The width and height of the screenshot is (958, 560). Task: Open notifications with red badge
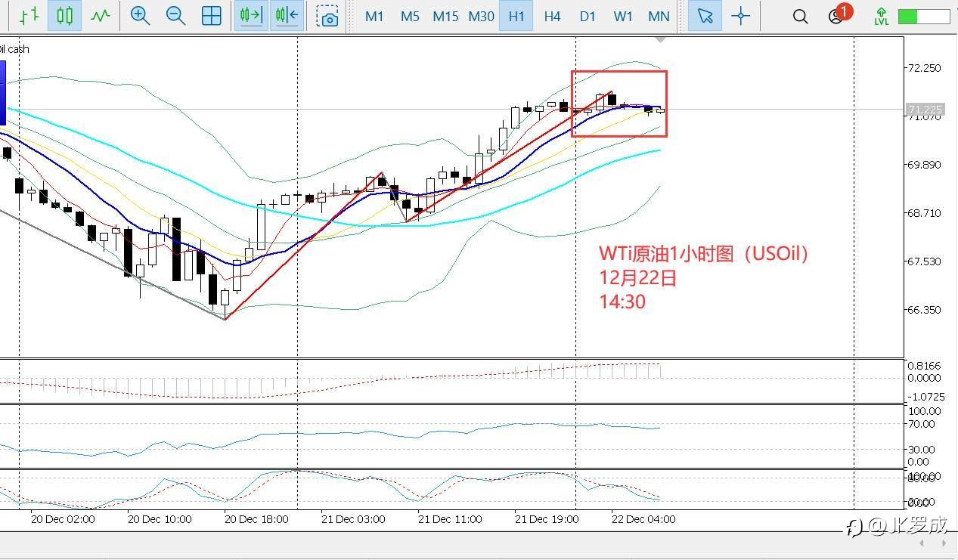839,14
